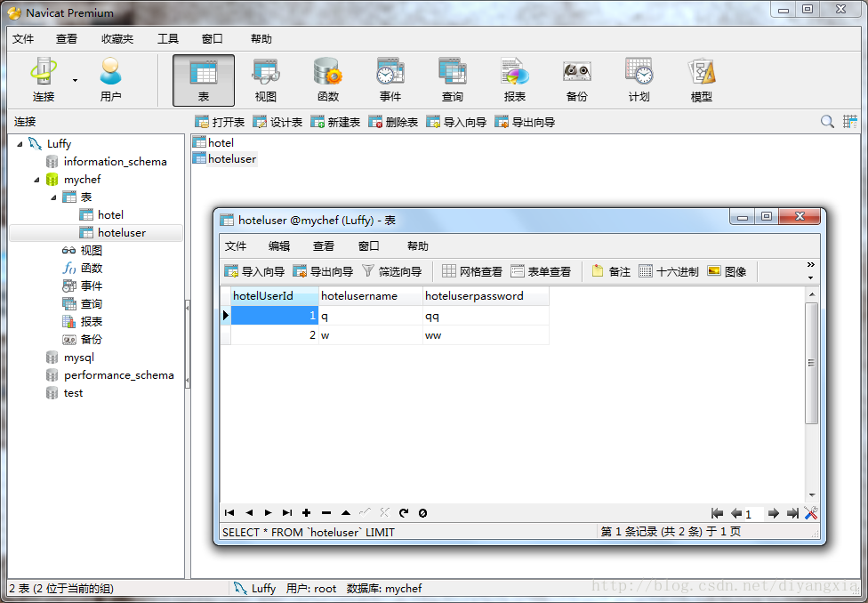Select cell with password ww

point(486,335)
